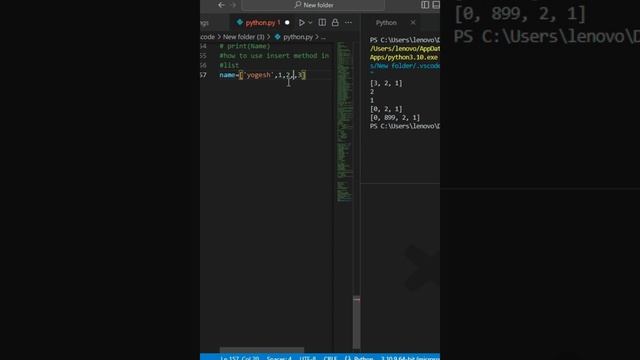The height and width of the screenshot is (360, 640).
Task: Click Spaces: 4 indentation in status bar
Action: (x=279, y=358)
